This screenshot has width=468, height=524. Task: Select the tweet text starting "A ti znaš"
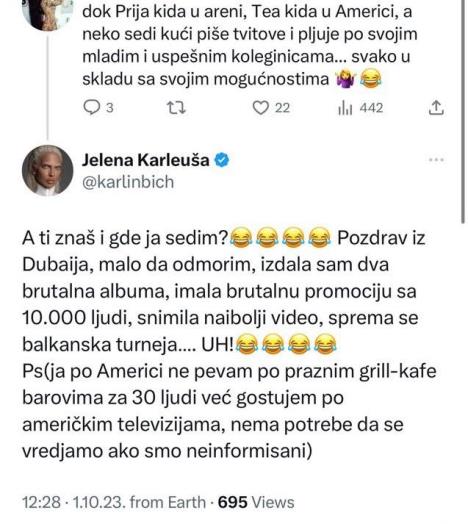229,344
